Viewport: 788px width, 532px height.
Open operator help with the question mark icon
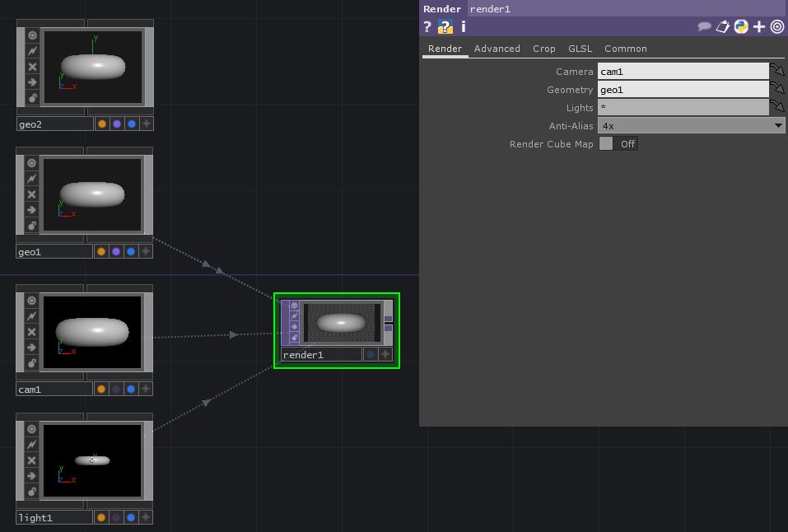click(x=427, y=26)
